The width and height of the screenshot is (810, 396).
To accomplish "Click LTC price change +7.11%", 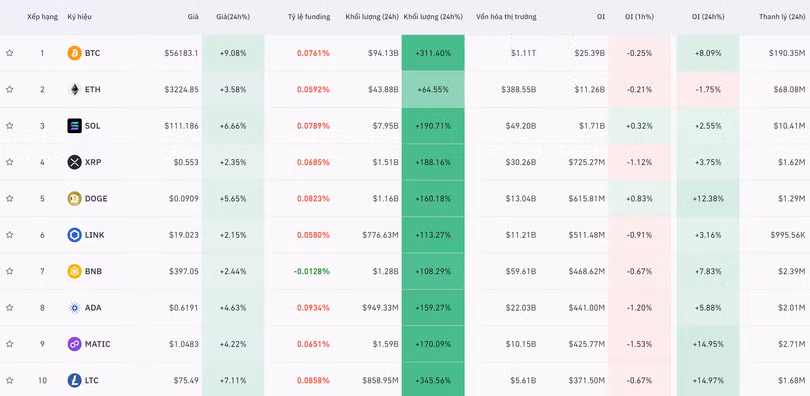I will pyautogui.click(x=233, y=381).
